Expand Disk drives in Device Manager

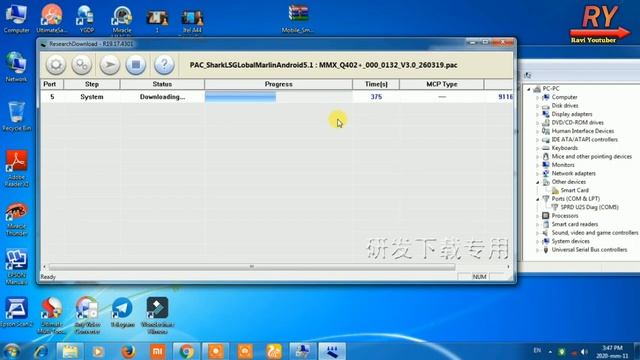coord(538,106)
